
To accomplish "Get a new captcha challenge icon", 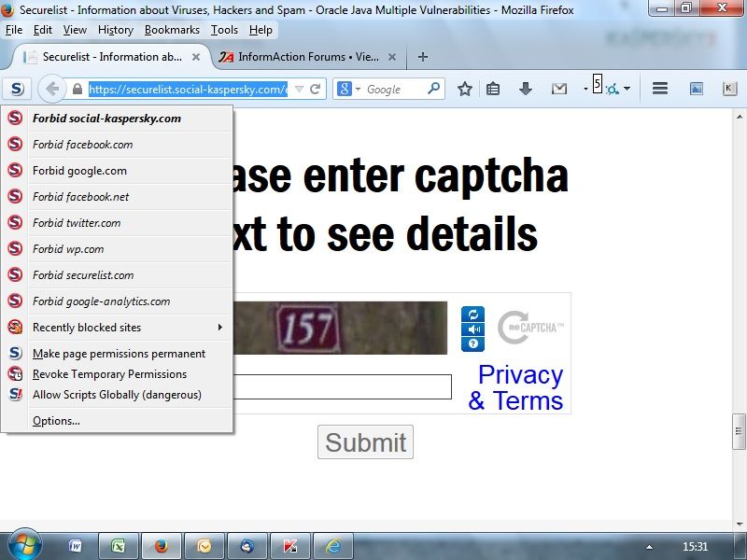I will pos(472,315).
